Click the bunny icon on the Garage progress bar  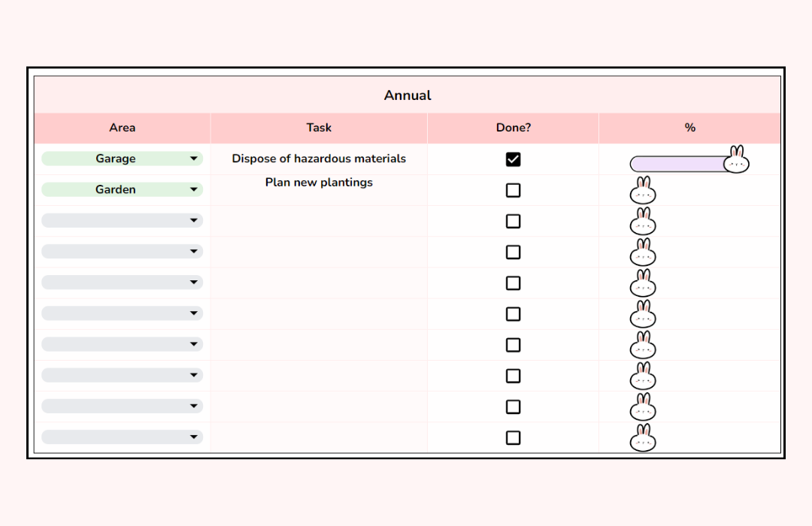(x=736, y=159)
